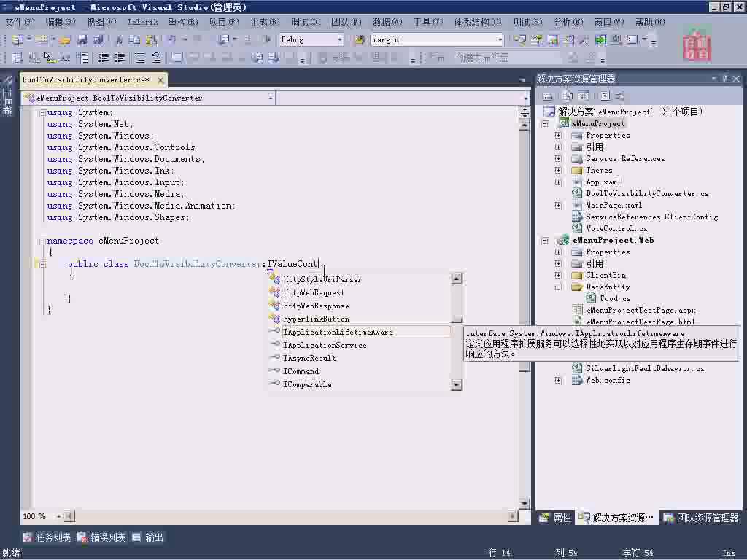Expand the MainPage.xaml node
747x560 pixels.
tap(558, 205)
